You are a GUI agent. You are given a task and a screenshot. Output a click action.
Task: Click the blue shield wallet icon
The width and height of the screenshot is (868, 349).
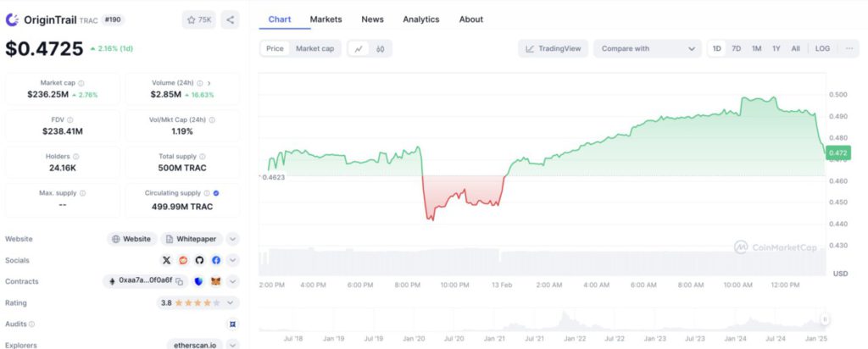[x=198, y=281]
